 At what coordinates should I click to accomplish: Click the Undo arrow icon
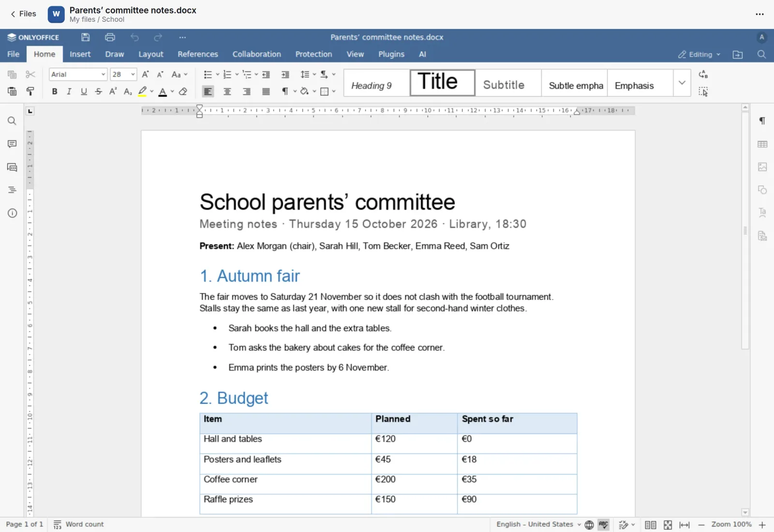click(134, 37)
